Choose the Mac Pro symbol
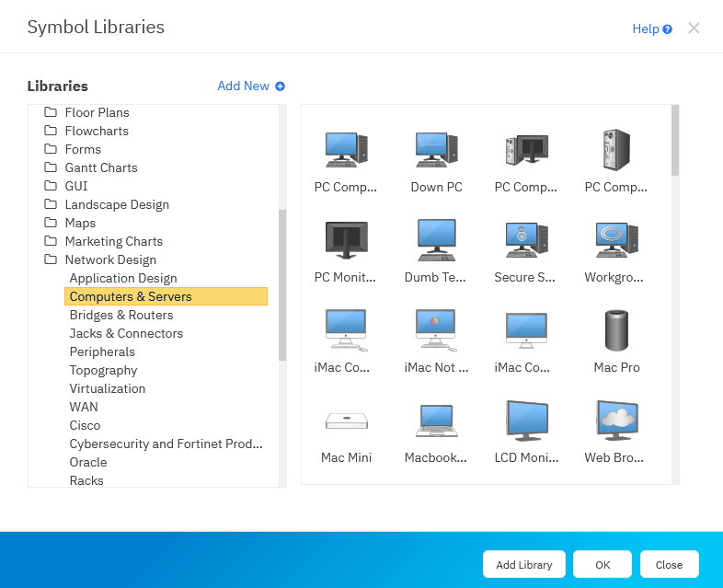 pyautogui.click(x=616, y=329)
